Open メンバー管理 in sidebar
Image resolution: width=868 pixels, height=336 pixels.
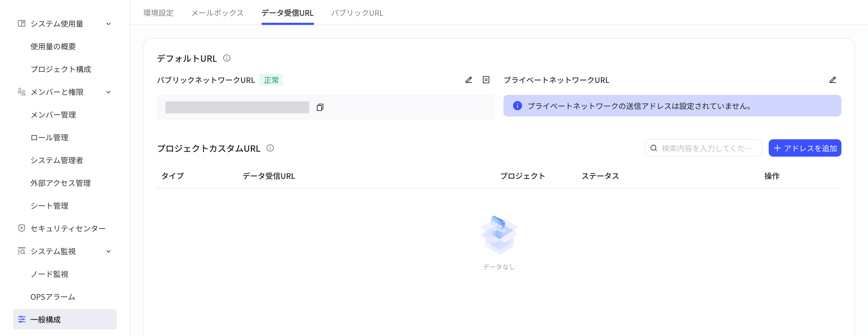coord(53,115)
